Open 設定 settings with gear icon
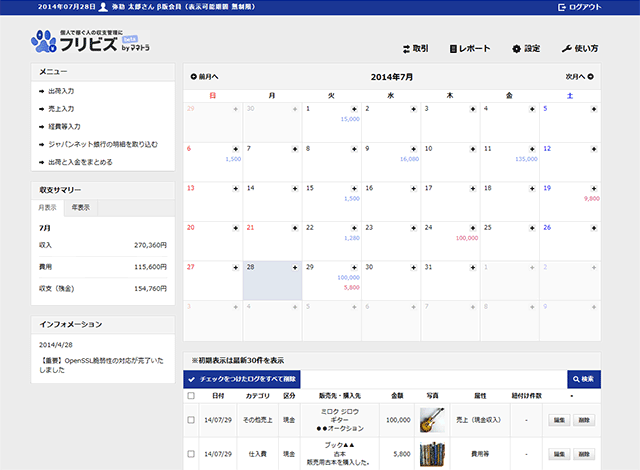The image size is (640, 470). point(525,48)
